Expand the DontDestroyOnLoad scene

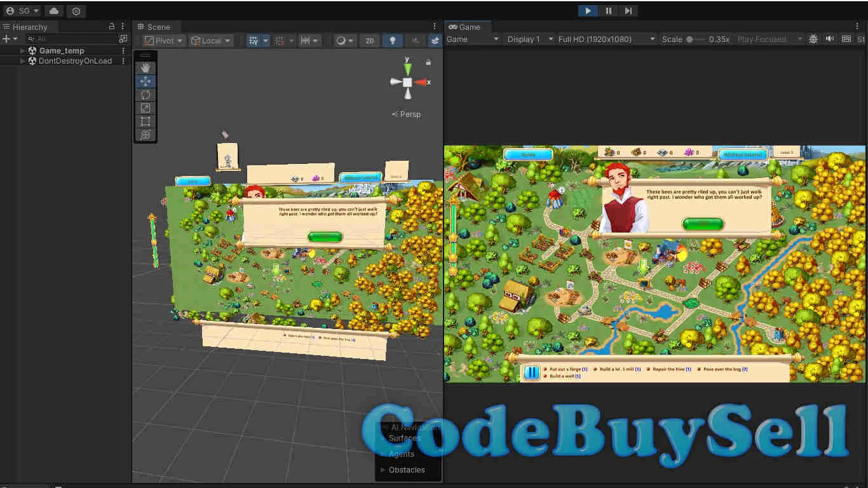click(23, 61)
